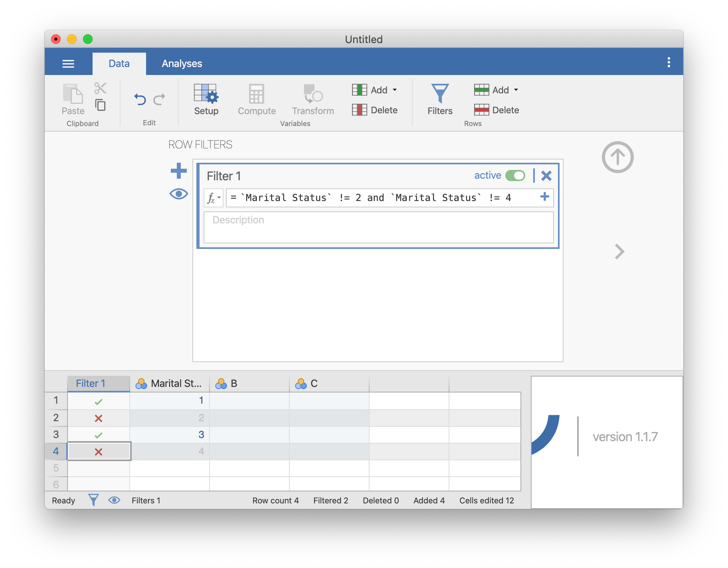Click Filter 1 red X in row 2
The height and width of the screenshot is (568, 728).
tap(98, 418)
